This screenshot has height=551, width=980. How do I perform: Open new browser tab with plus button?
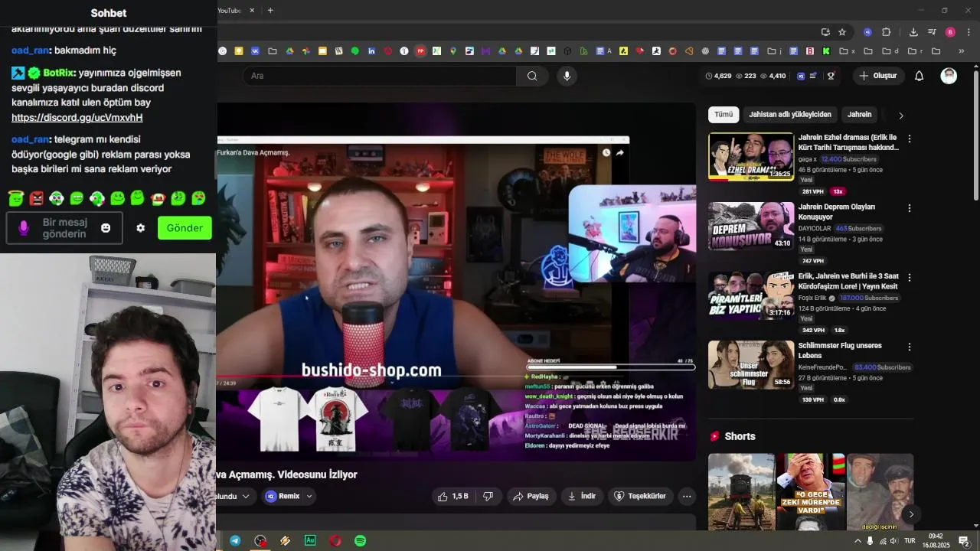pos(270,11)
